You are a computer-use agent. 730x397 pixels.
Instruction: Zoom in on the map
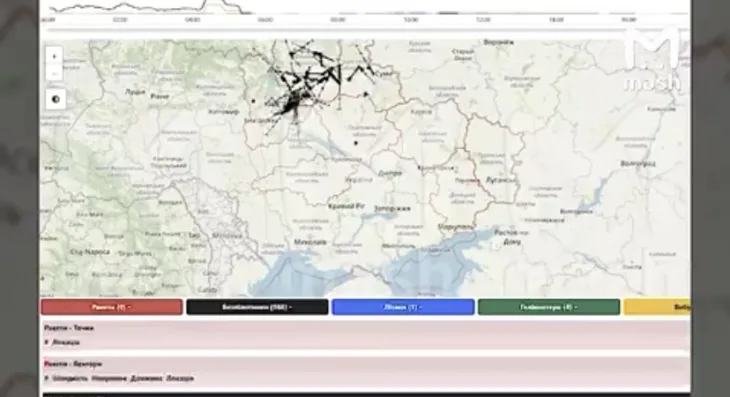[x=54, y=56]
